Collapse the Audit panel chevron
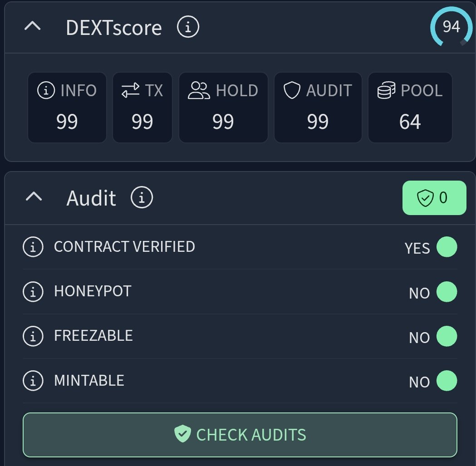 pos(34,197)
